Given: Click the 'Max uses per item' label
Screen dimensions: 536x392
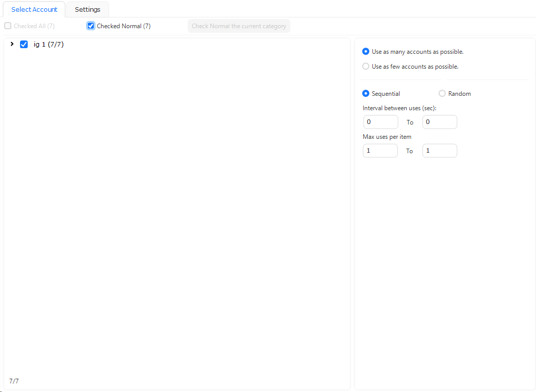Looking at the screenshot, I should click(x=387, y=137).
